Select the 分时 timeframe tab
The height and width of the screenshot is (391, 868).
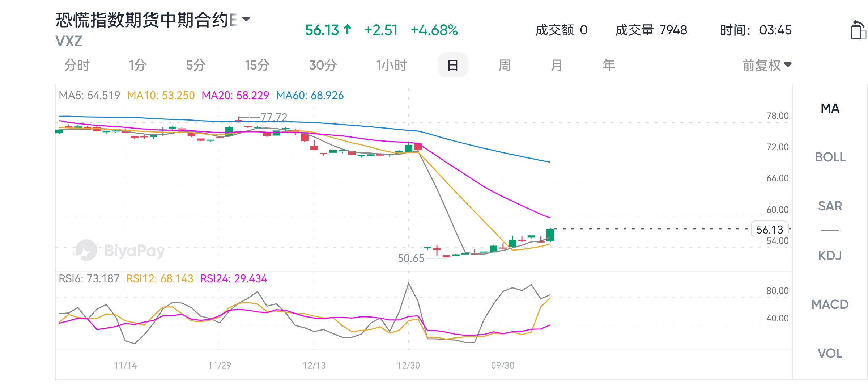coord(77,66)
